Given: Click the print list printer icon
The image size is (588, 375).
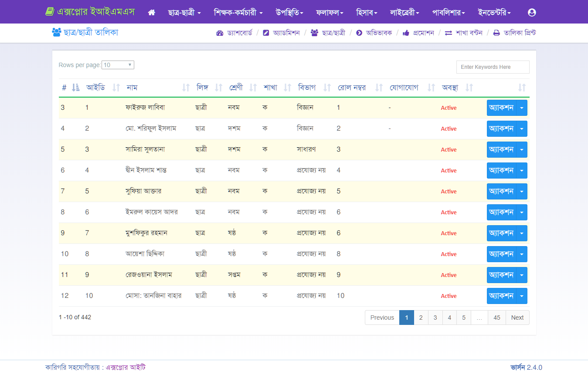Looking at the screenshot, I should click(x=496, y=33).
